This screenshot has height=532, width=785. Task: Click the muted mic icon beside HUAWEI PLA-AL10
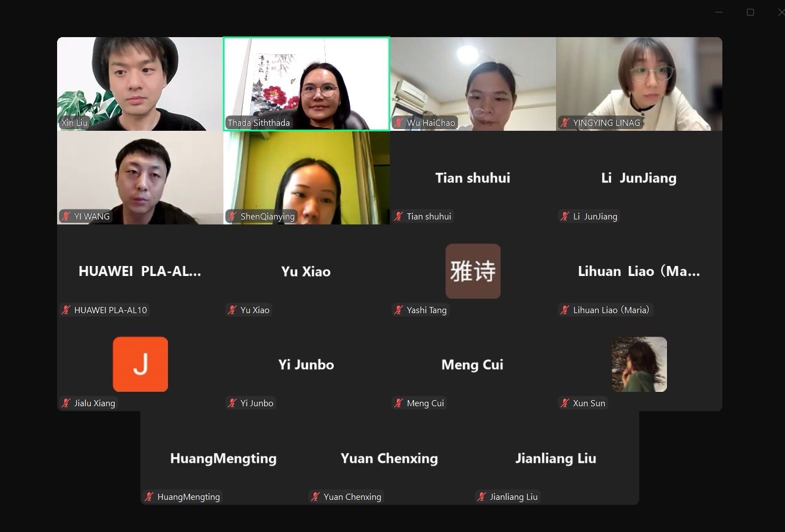point(66,310)
